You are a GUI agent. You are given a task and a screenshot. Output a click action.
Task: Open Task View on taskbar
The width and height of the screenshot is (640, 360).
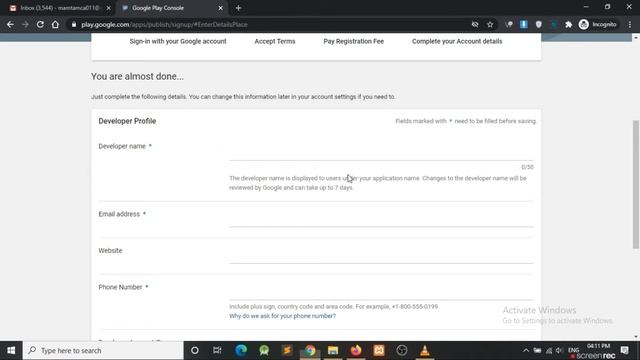point(217,350)
